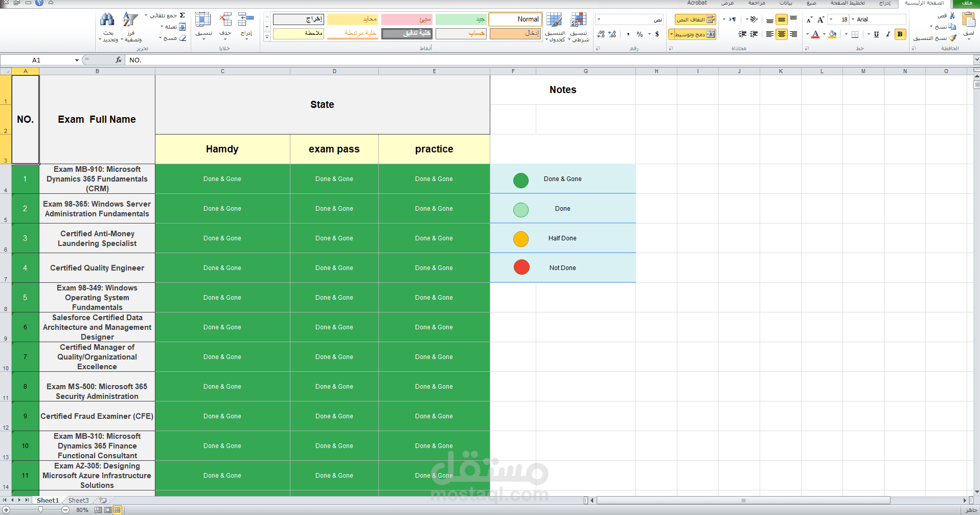
Task: Toggle Align Text Right
Action: [793, 34]
